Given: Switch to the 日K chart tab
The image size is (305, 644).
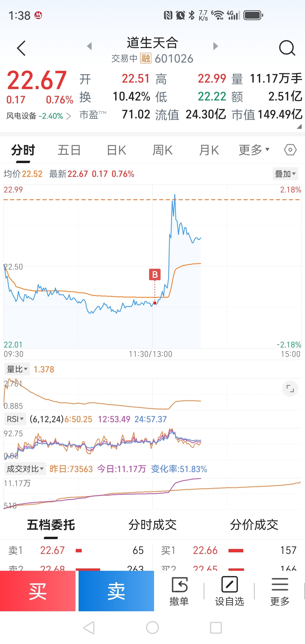Looking at the screenshot, I should click(116, 150).
